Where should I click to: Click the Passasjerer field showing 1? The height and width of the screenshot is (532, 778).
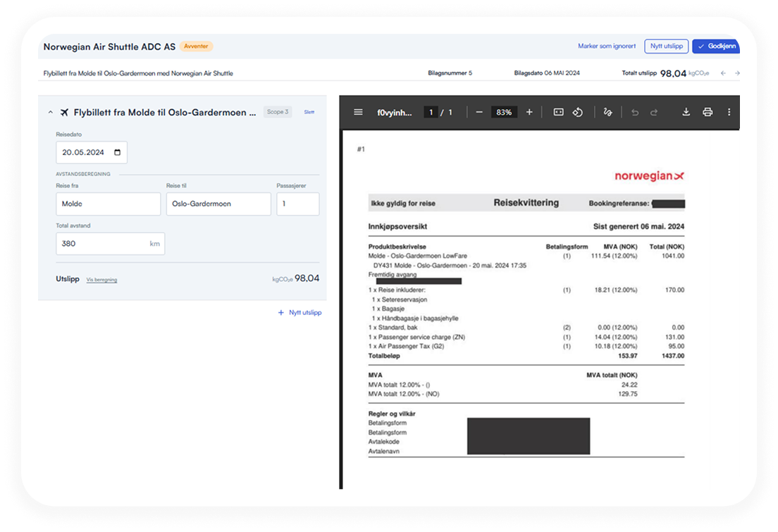click(297, 204)
